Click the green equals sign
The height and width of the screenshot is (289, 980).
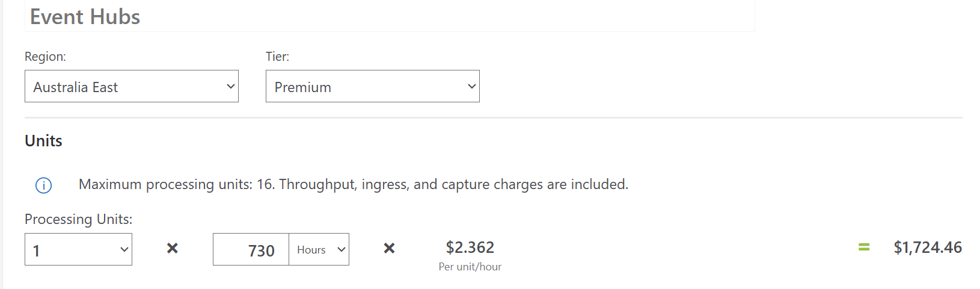[864, 247]
